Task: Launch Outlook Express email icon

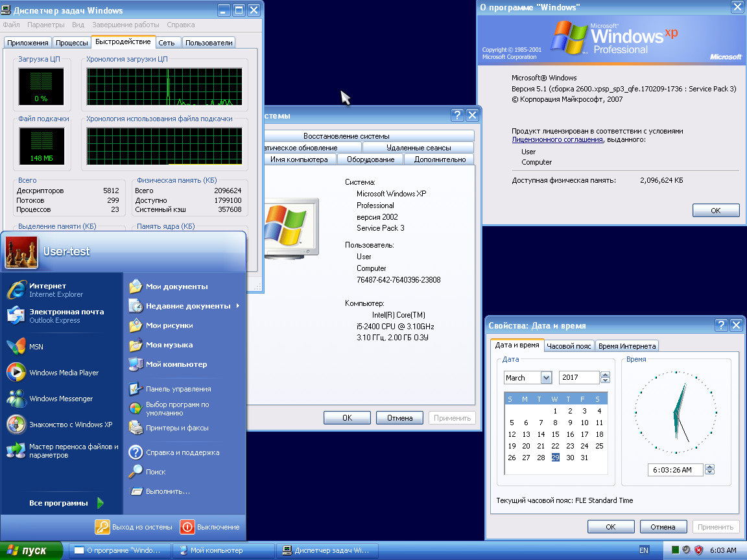Action: [16, 316]
